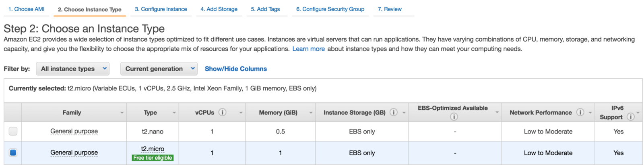This screenshot has height=165, width=644.
Task: Click the EBS-Optimized Available info icon
Action: pos(454,117)
